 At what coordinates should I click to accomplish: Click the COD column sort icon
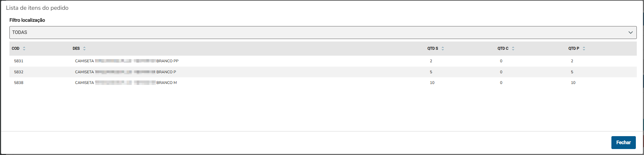24,48
